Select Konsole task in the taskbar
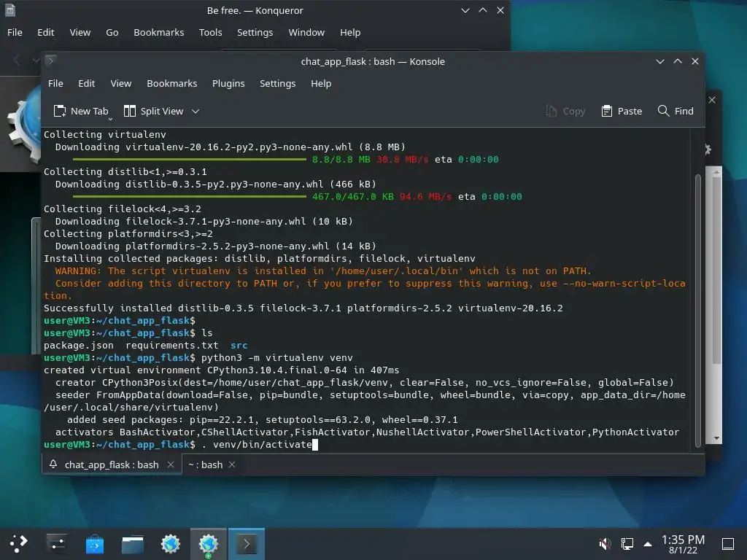This screenshot has height=560, width=747. pyautogui.click(x=247, y=543)
